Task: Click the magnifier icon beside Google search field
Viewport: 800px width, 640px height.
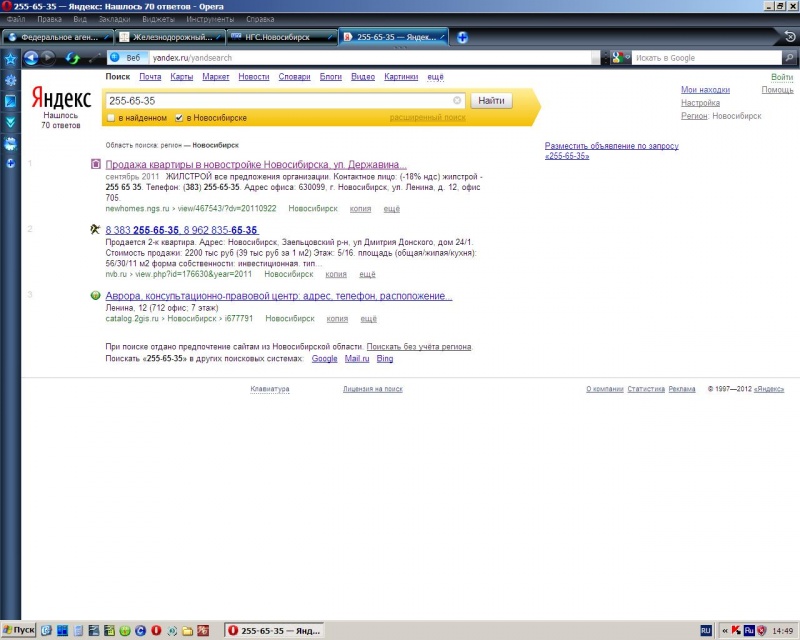Action: (789, 58)
